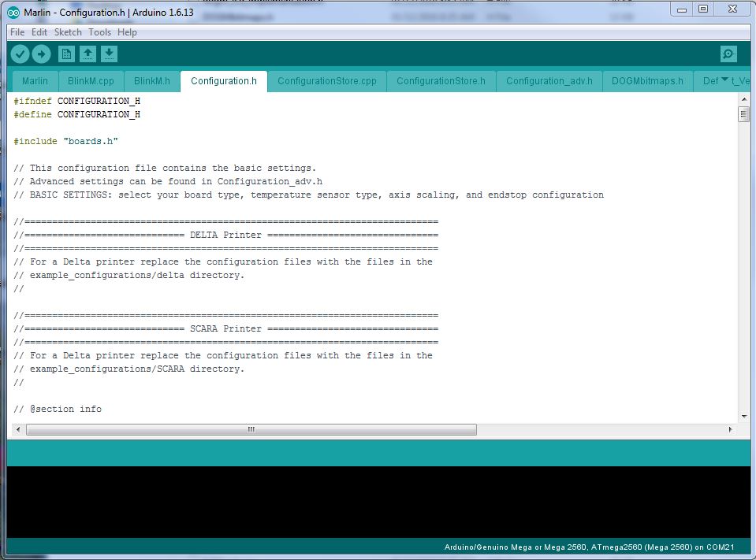Click horizontal scrollbar right arrow
756x560 pixels.
coord(731,429)
